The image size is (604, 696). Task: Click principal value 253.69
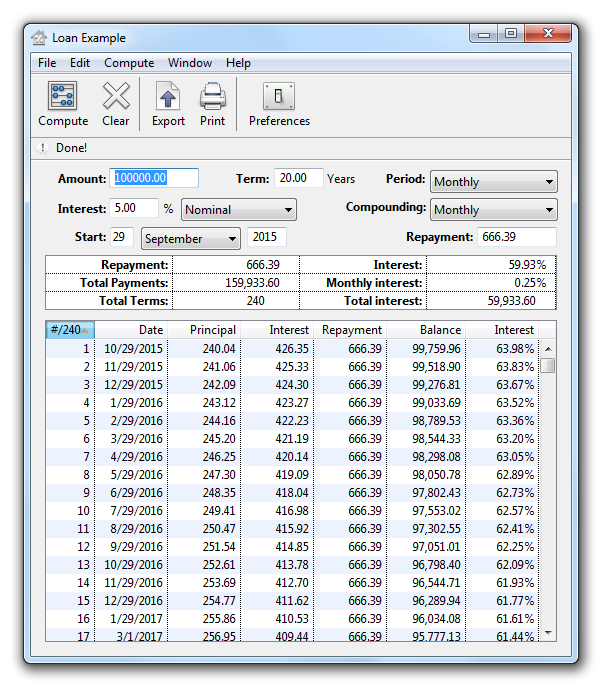(x=219, y=582)
